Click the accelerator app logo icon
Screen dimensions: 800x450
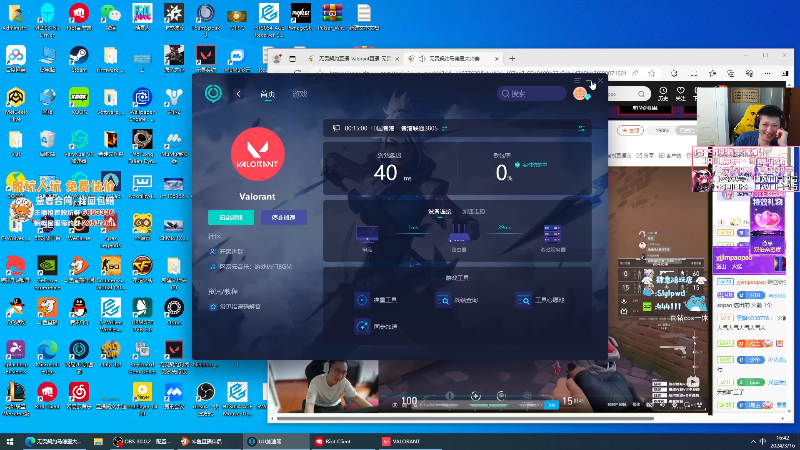coord(213,93)
